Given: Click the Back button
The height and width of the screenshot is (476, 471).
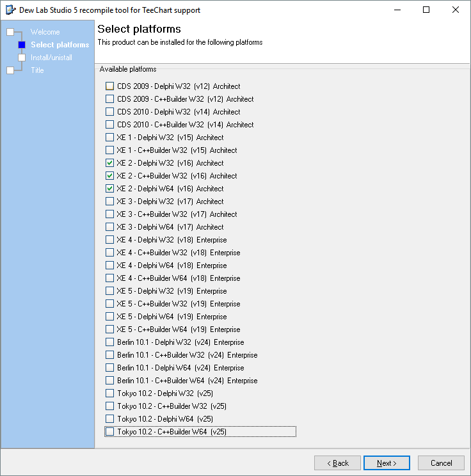Looking at the screenshot, I should point(337,463).
